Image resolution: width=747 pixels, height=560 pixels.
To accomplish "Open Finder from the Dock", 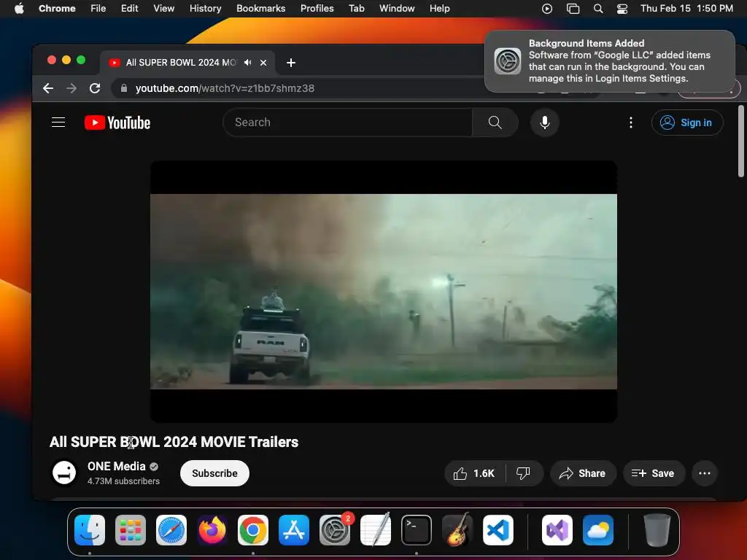I will click(x=90, y=530).
